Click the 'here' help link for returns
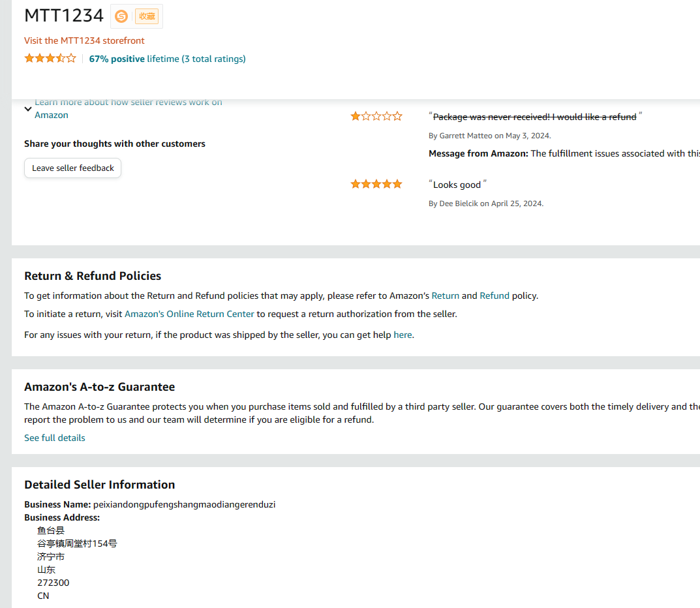Screen dimensions: 700x608 click(403, 335)
